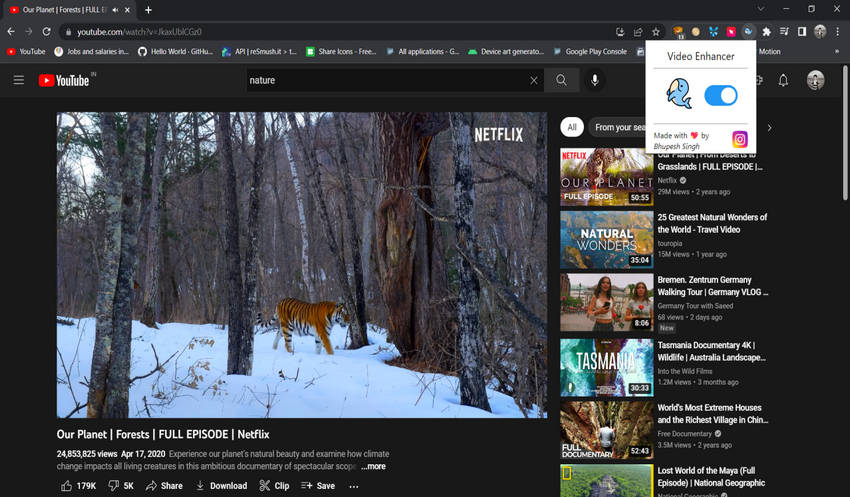Open the Extensions puzzle piece menu

click(x=767, y=32)
